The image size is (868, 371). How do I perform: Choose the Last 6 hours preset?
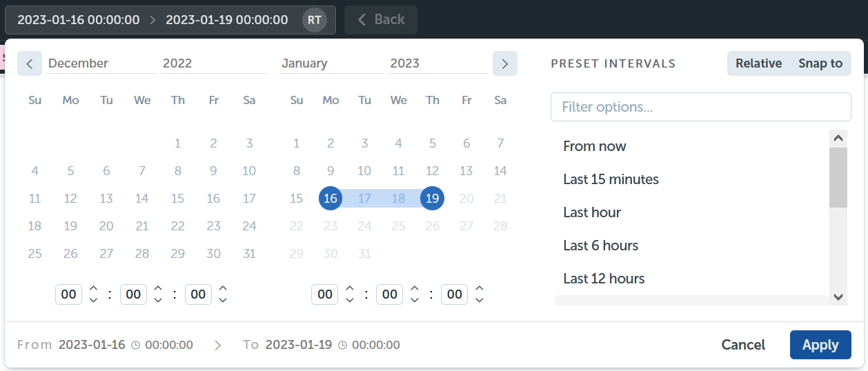[x=692, y=245]
